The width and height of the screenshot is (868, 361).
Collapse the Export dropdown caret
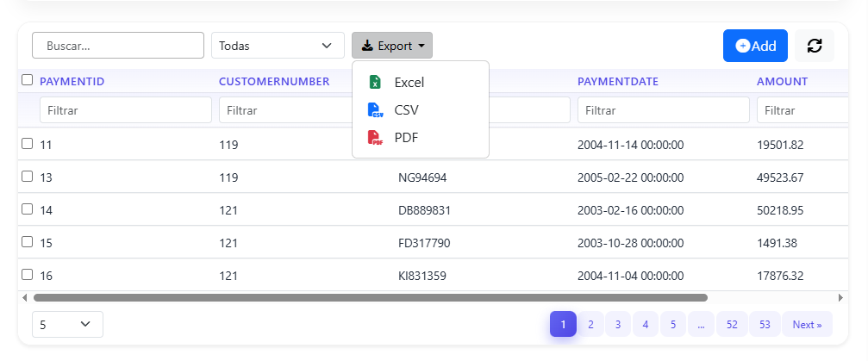(422, 46)
